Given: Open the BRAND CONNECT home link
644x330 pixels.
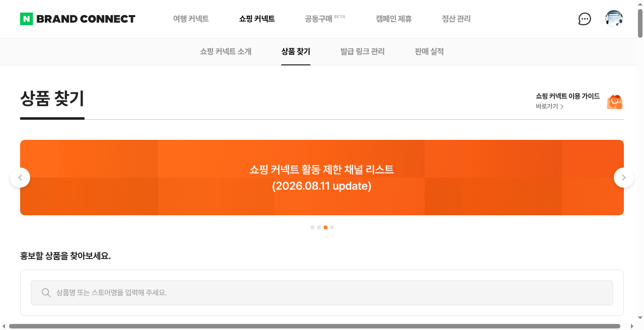Looking at the screenshot, I should [x=86, y=19].
